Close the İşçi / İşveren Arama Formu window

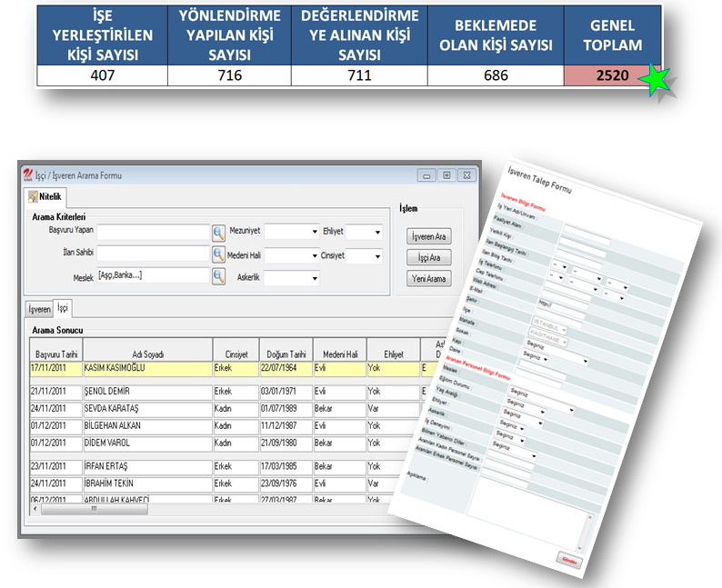(x=466, y=175)
